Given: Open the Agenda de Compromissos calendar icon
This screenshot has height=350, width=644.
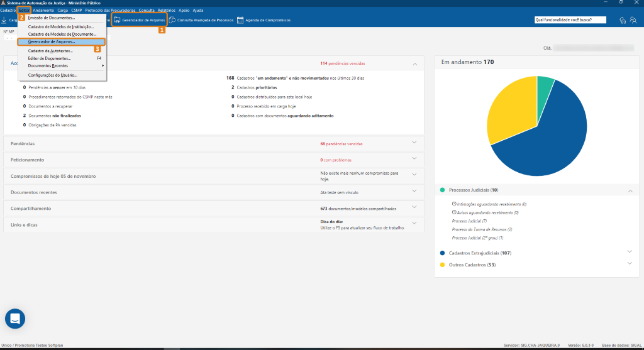Looking at the screenshot, I should pyautogui.click(x=240, y=20).
